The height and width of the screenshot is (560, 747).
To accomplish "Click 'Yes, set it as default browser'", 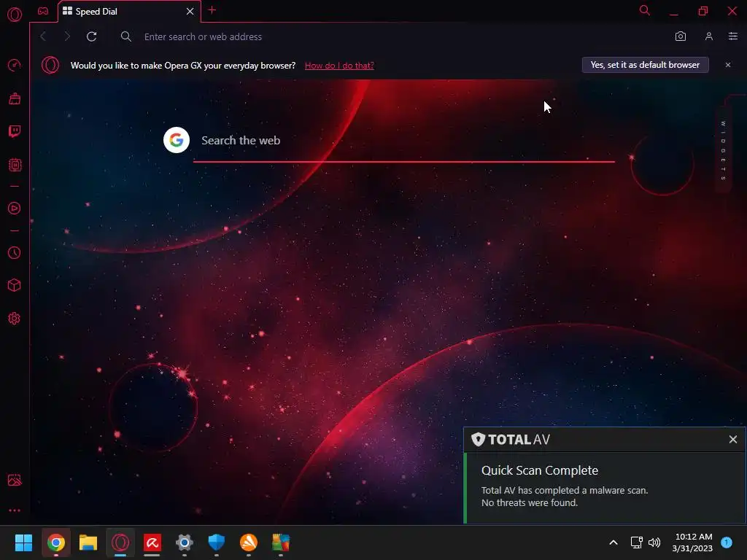I will tap(645, 65).
